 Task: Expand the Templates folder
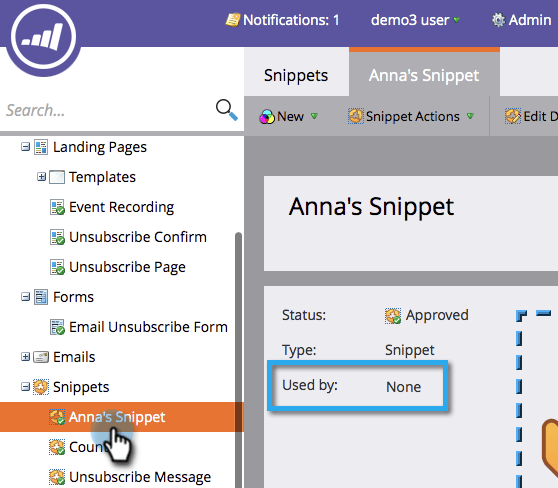[x=41, y=177]
